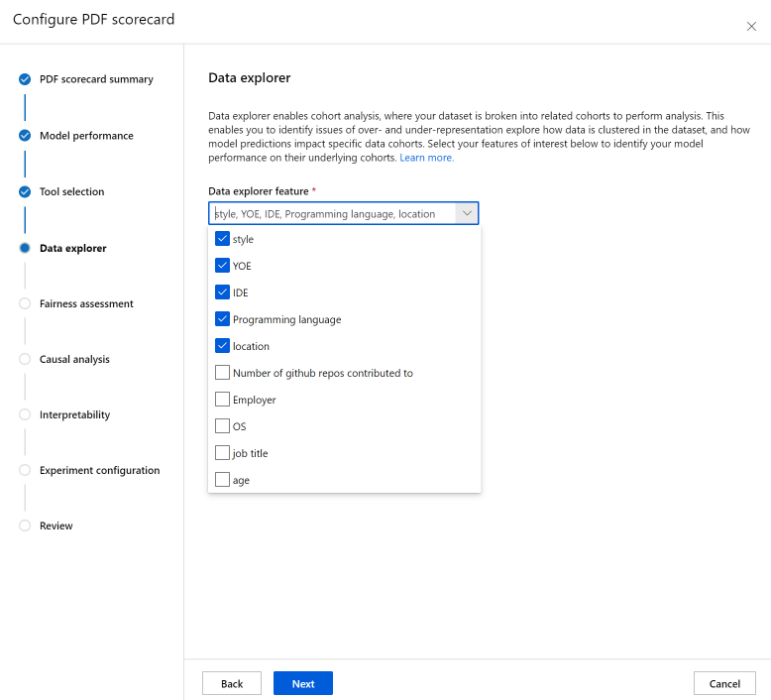This screenshot has width=771, height=700.
Task: Check the OS feature option
Action: (x=223, y=426)
